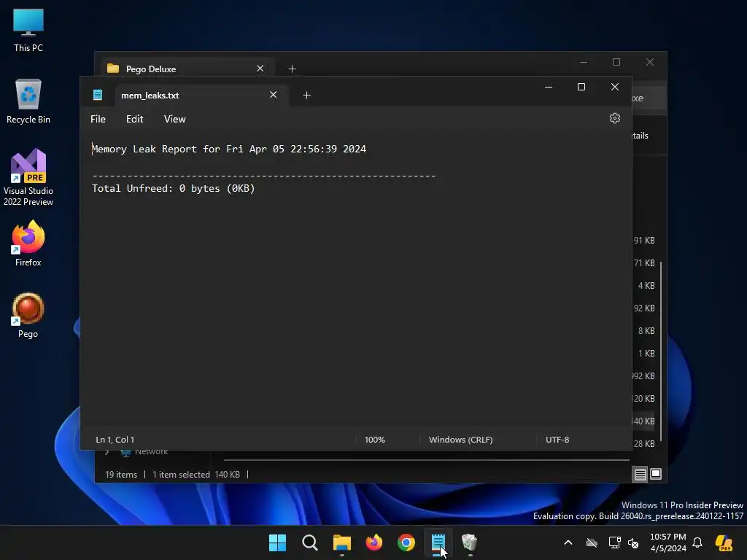Open the File menu in Notepad
Screen dimensions: 747x560
click(98, 119)
